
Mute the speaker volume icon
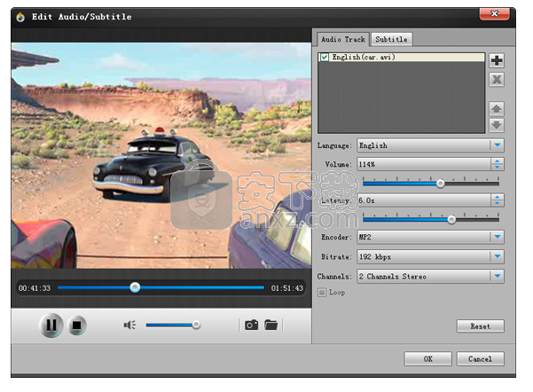[129, 325]
